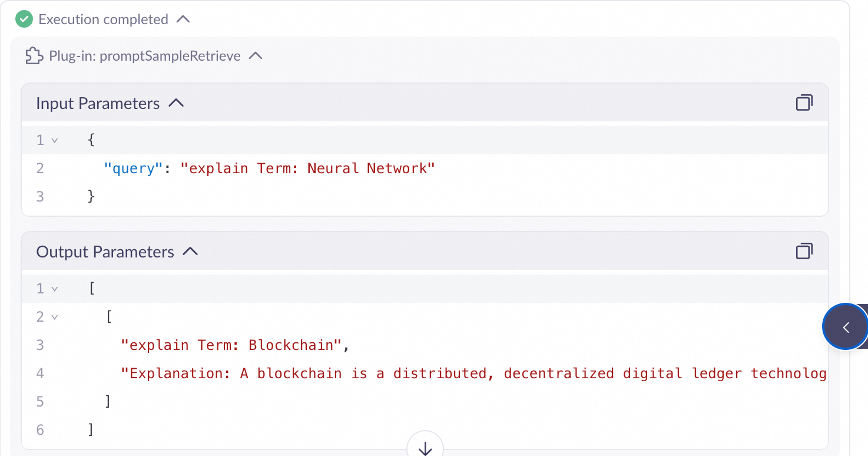The height and width of the screenshot is (456, 868).
Task: Click the Plug-in: promptSampleRetrieve label
Action: click(x=145, y=56)
